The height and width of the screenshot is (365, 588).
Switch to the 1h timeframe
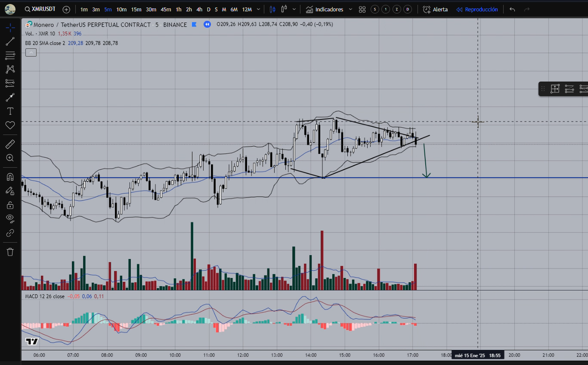tap(178, 9)
